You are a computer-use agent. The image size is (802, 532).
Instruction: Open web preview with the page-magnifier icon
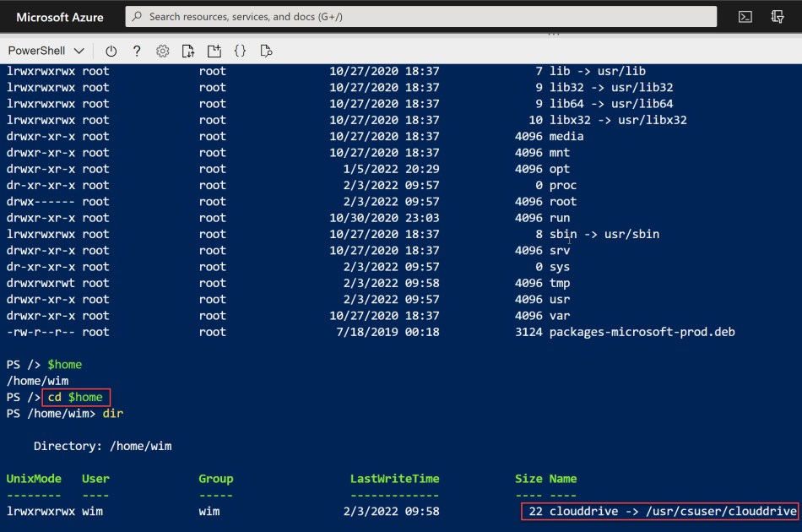(x=265, y=51)
